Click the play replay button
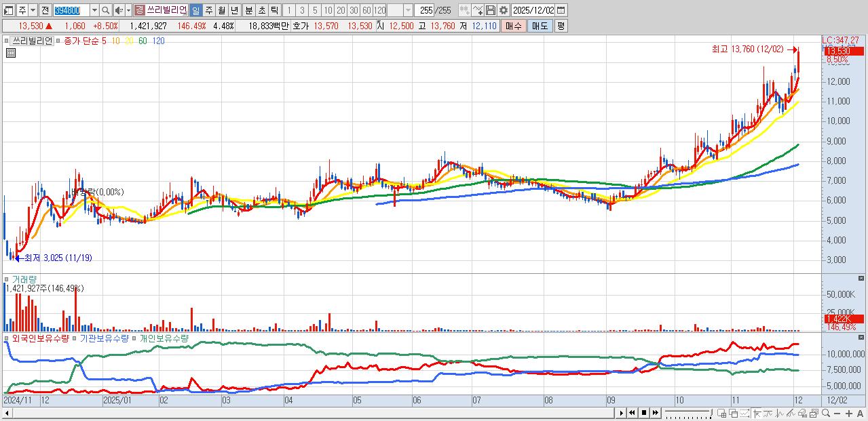Screen dimensions: 868x421 tap(622, 413)
